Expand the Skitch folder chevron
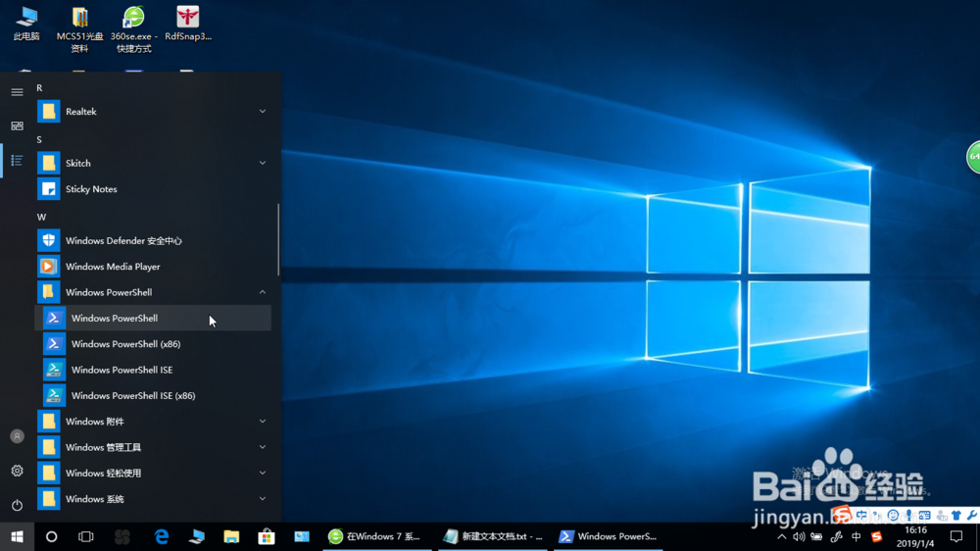 tap(263, 163)
